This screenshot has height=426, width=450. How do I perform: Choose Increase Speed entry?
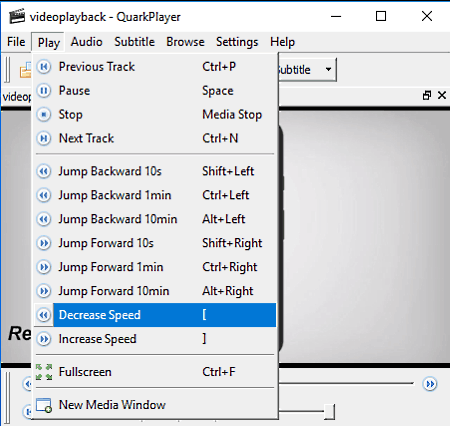[155, 339]
